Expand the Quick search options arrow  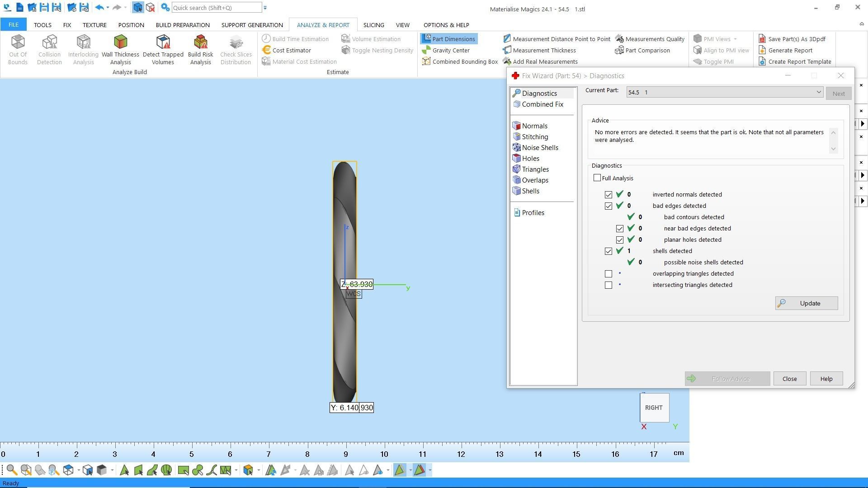[x=265, y=8]
